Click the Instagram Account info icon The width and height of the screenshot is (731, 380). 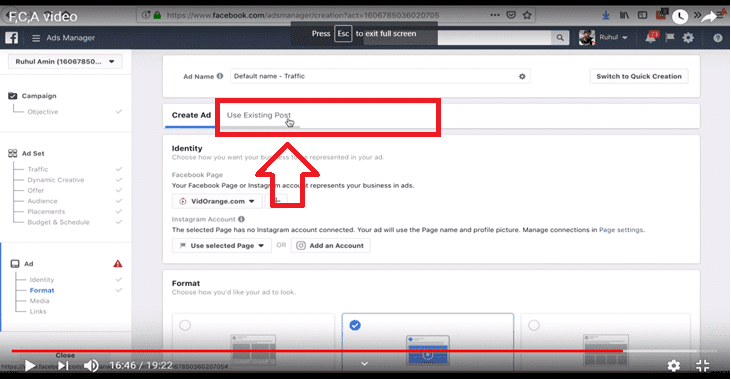(x=241, y=219)
